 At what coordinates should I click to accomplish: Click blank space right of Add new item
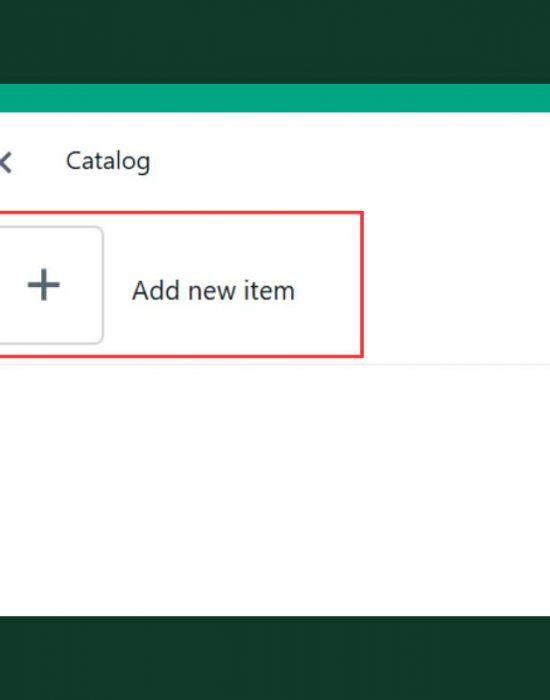456,286
